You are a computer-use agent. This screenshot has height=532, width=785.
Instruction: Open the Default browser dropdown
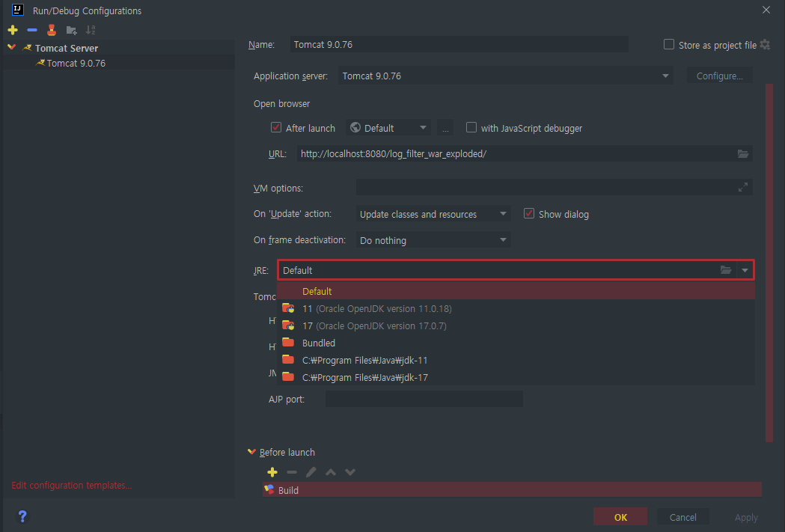[x=388, y=128]
